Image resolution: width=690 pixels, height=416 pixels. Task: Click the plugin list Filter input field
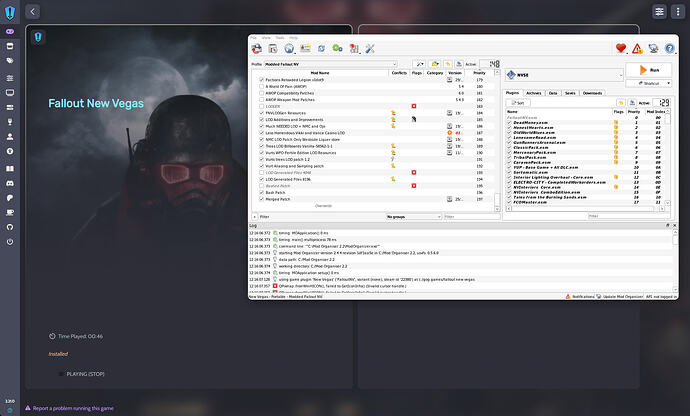click(628, 216)
